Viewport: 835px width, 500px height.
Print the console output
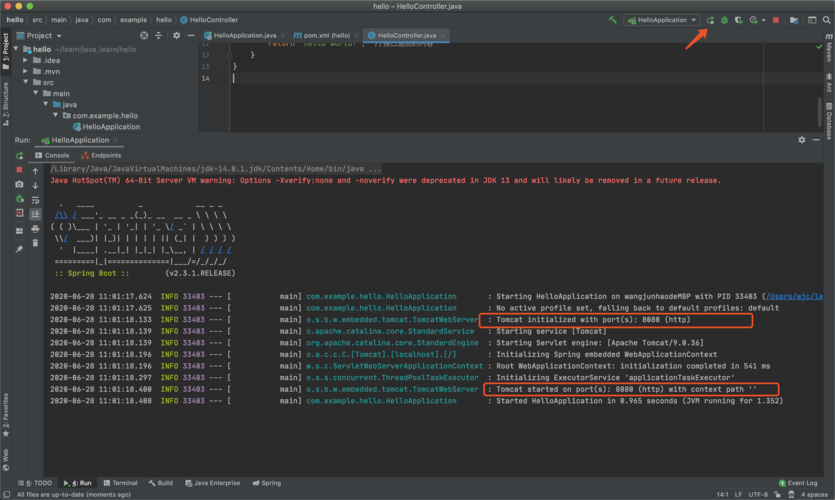pyautogui.click(x=35, y=229)
